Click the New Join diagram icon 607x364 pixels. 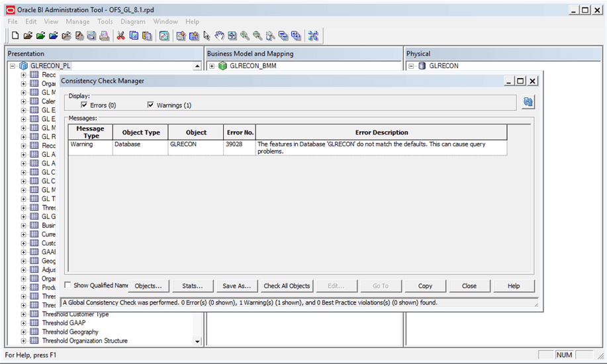pyautogui.click(x=194, y=36)
